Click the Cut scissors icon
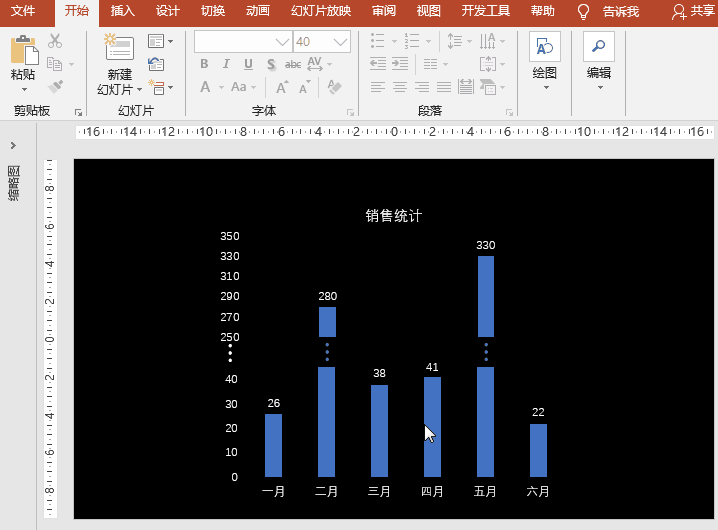 coord(55,41)
